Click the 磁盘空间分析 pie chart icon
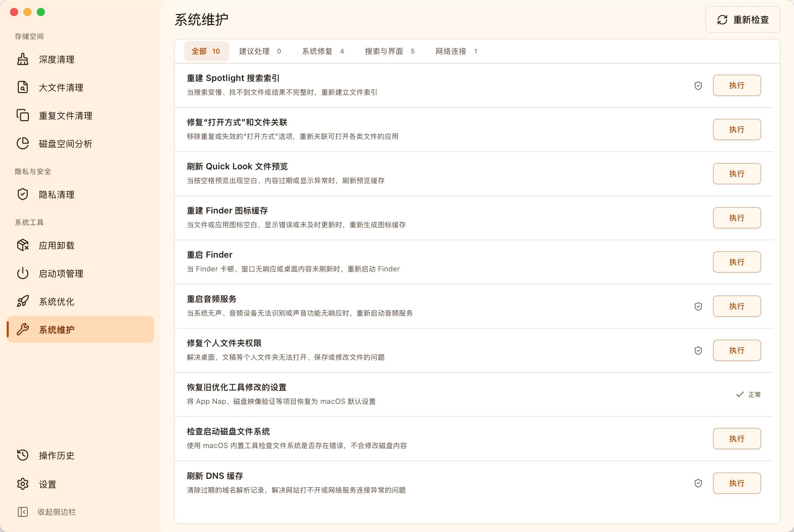This screenshot has width=794, height=532. [23, 144]
